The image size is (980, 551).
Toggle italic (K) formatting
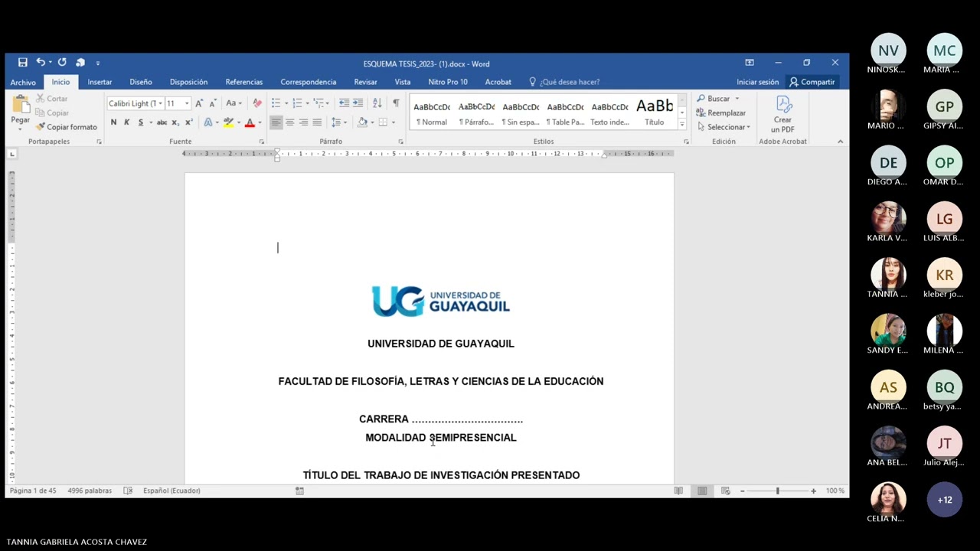(x=126, y=122)
